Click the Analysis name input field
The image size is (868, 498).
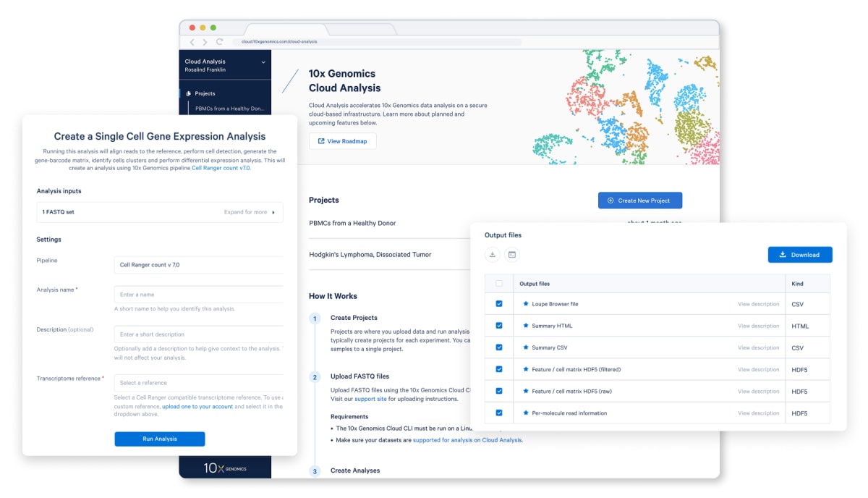[x=199, y=295]
